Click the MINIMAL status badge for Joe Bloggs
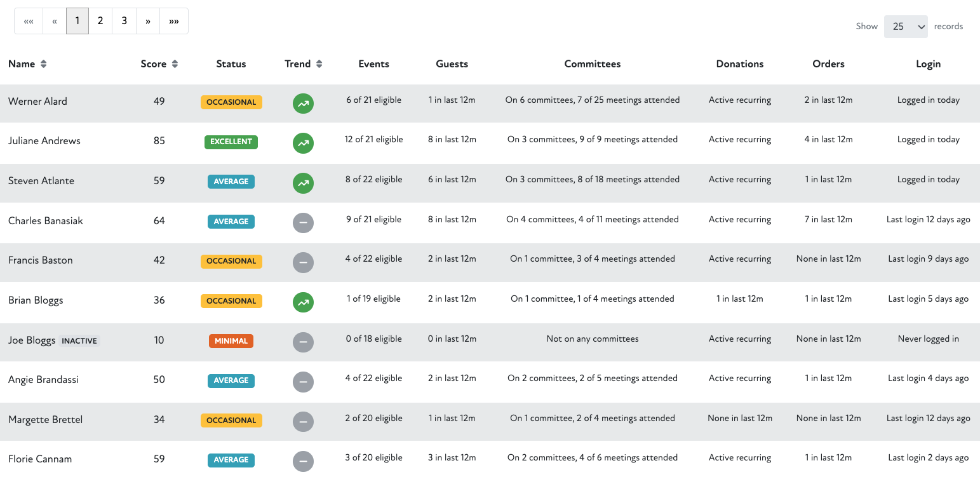The image size is (980, 477). click(231, 341)
